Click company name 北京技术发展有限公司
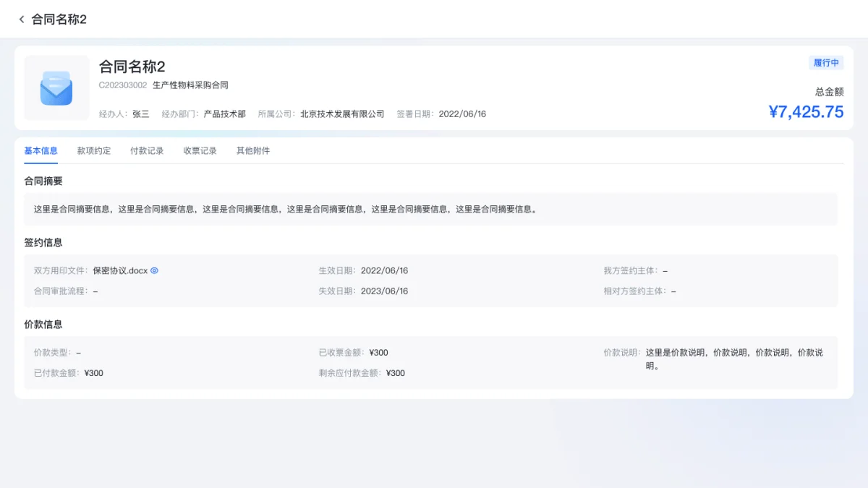This screenshot has height=488, width=868. 342,114
